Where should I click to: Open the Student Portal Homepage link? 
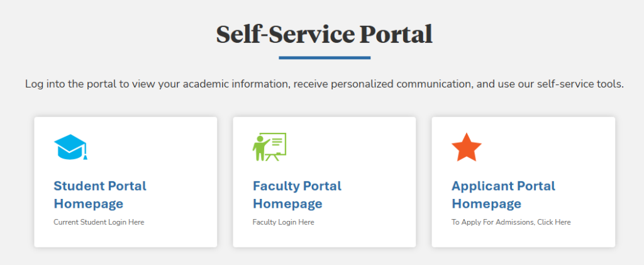click(100, 195)
